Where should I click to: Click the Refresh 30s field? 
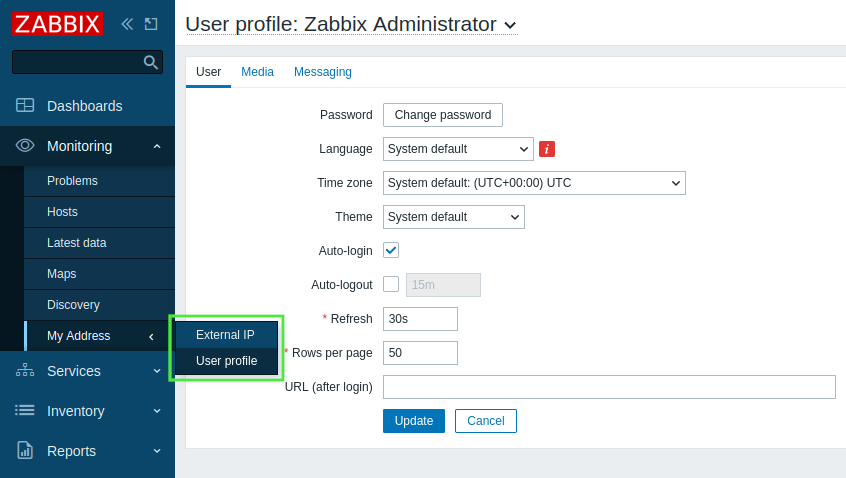click(x=420, y=319)
